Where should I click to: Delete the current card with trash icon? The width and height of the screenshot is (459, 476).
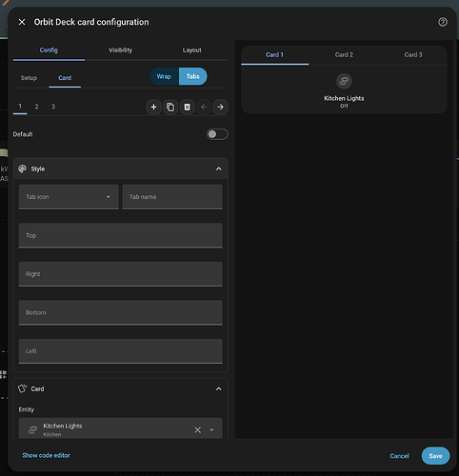pos(188,108)
